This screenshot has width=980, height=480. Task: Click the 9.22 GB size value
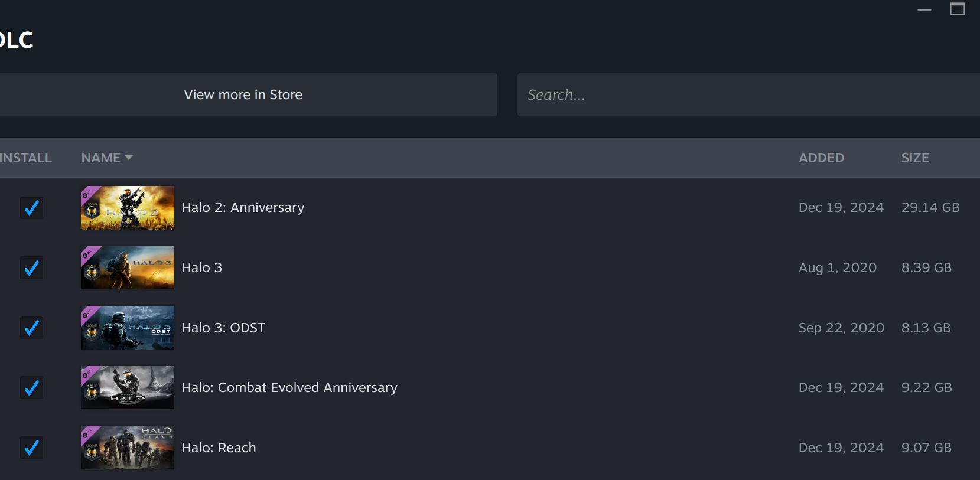(x=926, y=388)
